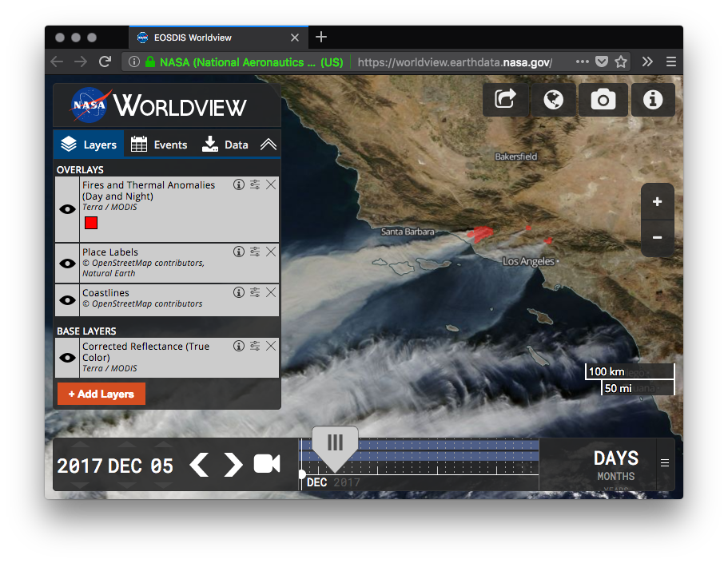
Task: Switch to the Layers tab
Action: click(90, 145)
